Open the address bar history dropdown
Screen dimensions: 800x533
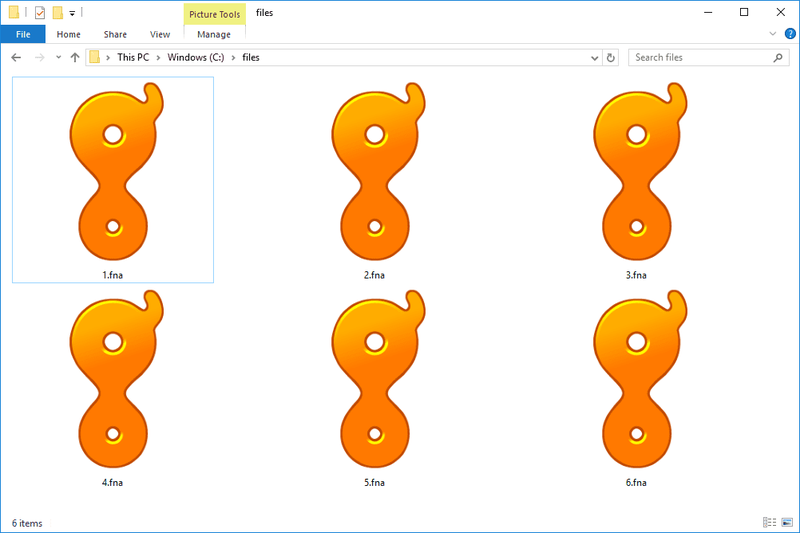tap(594, 58)
